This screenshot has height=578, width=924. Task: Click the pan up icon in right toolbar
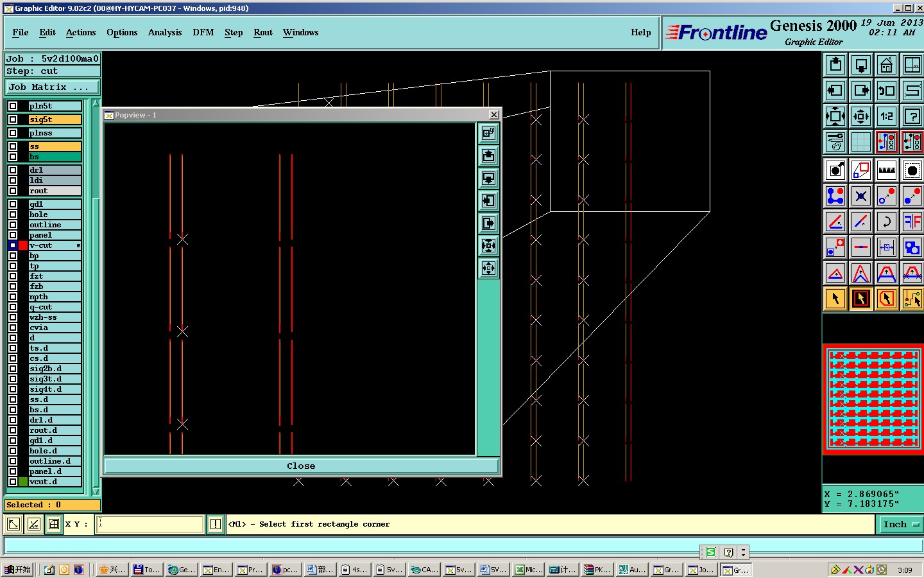click(x=835, y=65)
